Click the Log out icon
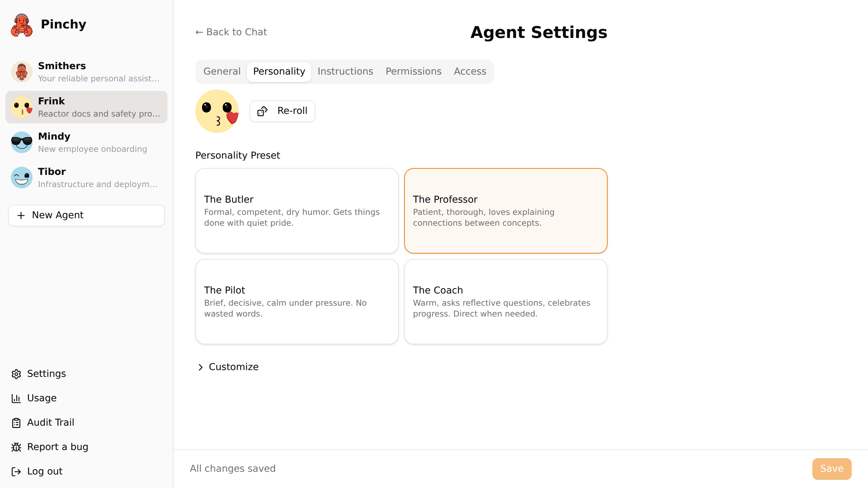 point(17,471)
